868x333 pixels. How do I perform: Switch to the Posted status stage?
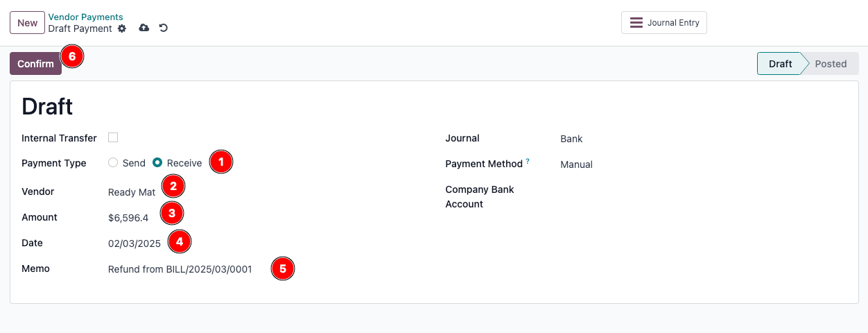831,64
